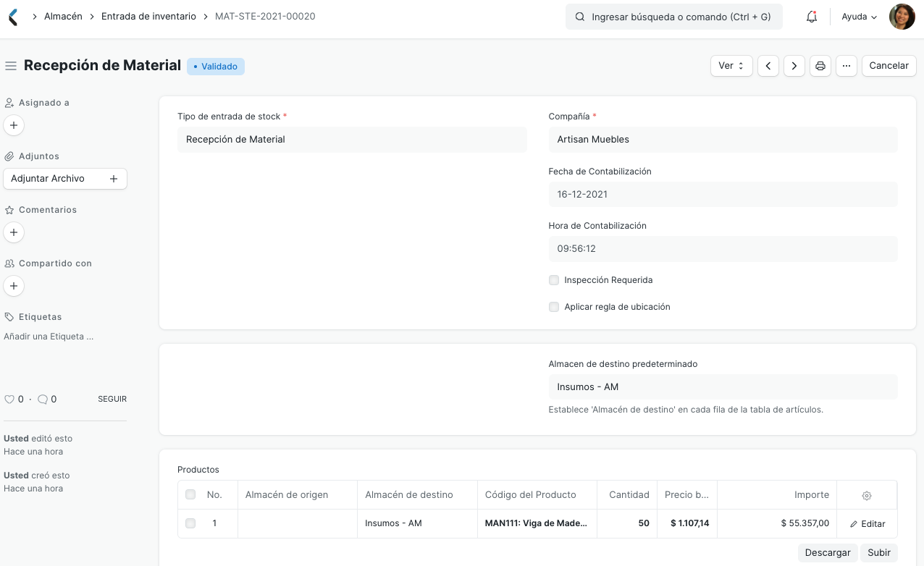
Task: Expand the Ayuda help menu
Action: tap(860, 17)
